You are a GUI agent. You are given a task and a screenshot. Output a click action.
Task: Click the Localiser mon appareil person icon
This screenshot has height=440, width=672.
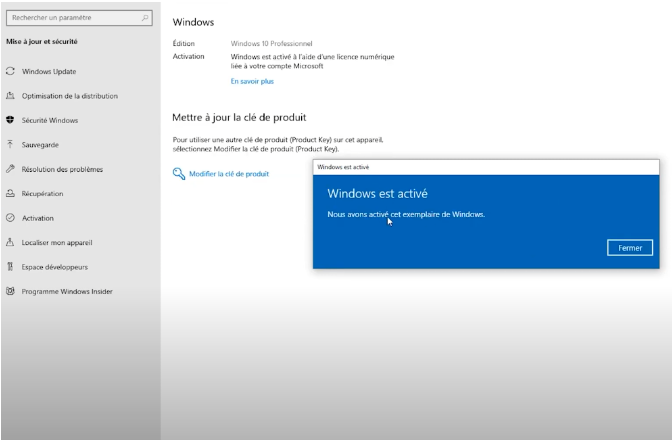(x=10, y=242)
